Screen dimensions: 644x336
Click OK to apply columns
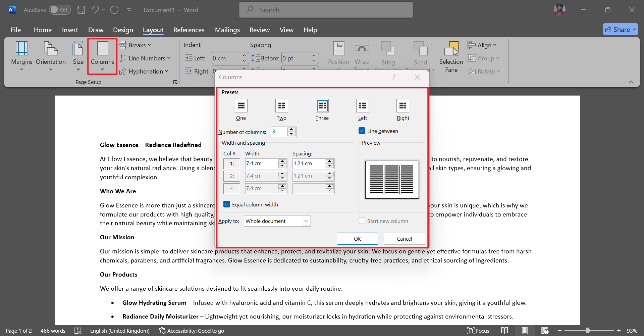pos(357,239)
